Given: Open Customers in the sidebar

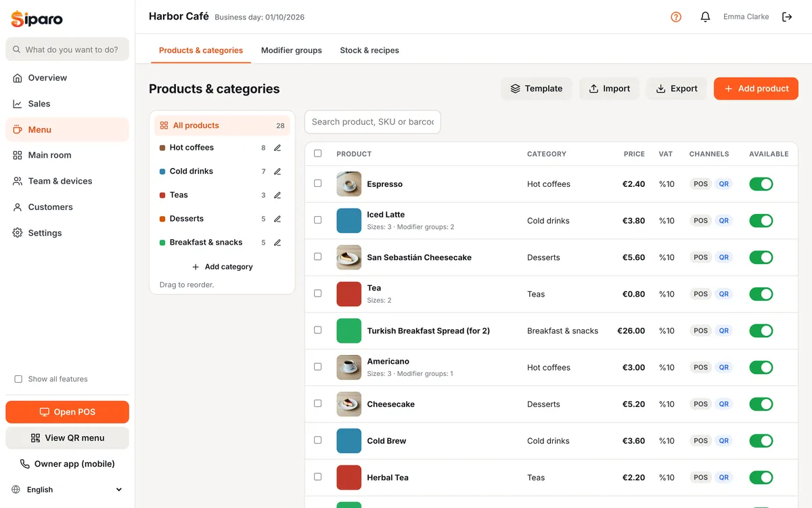Looking at the screenshot, I should [67, 207].
